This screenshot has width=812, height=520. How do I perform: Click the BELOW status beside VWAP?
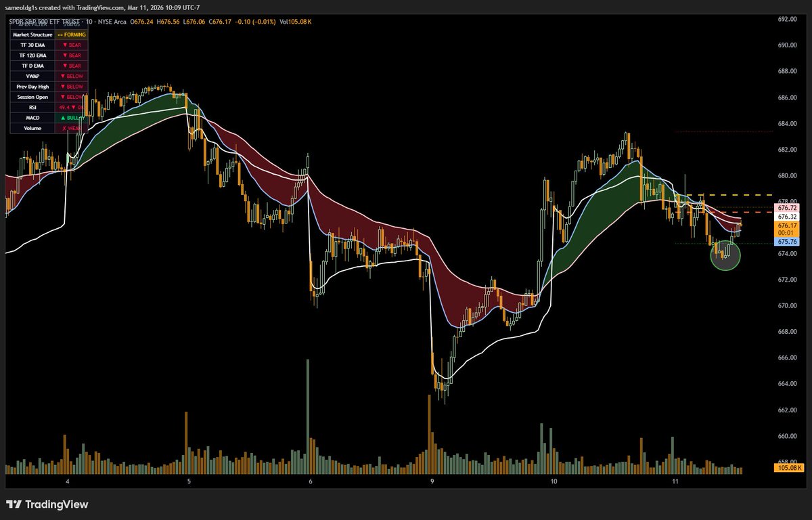(72, 77)
